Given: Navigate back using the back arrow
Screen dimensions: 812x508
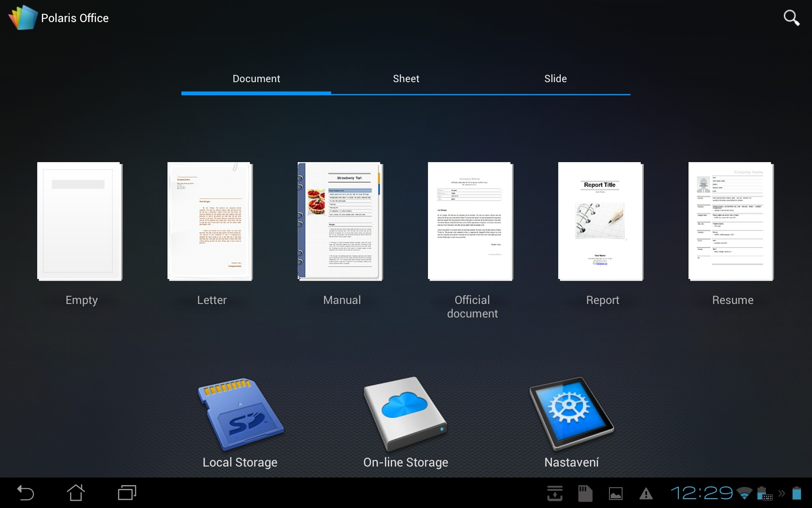Looking at the screenshot, I should tap(25, 493).
